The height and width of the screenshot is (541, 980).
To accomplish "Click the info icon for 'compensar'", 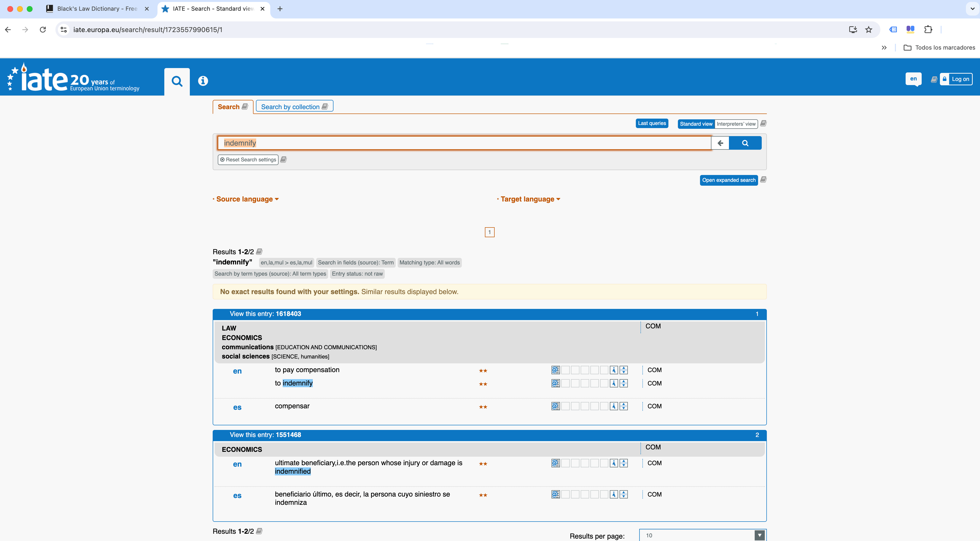I will tap(614, 406).
